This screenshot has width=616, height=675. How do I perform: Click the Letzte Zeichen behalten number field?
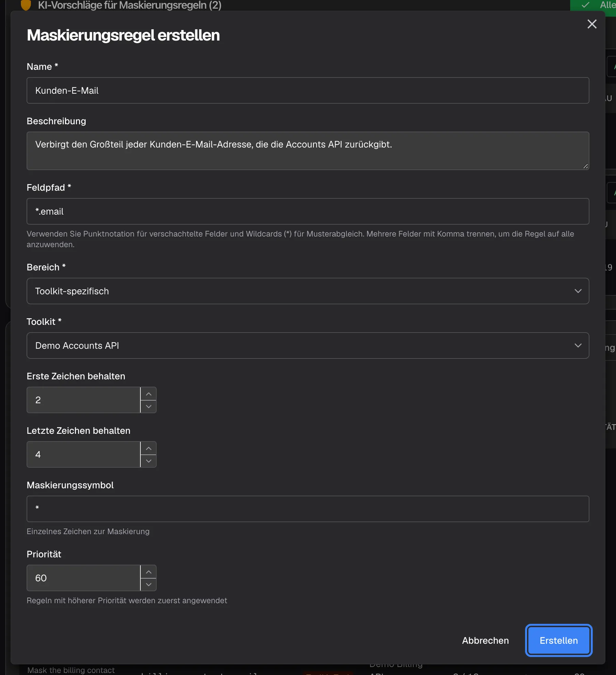[84, 454]
